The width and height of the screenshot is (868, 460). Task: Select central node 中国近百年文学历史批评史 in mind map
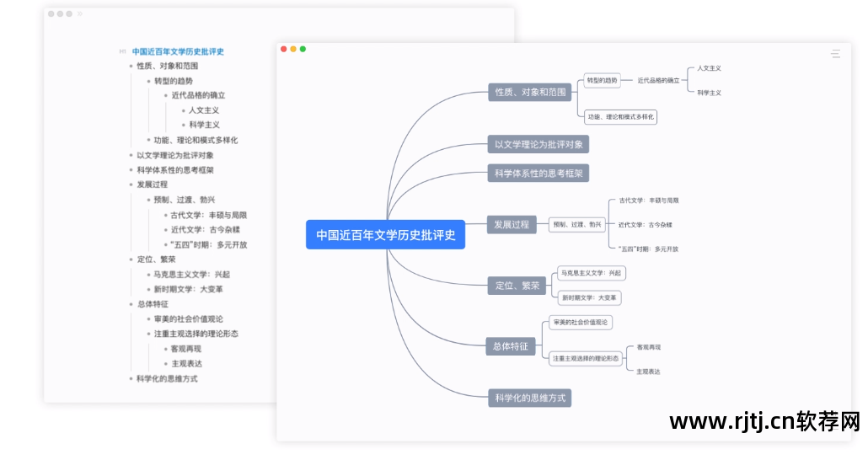point(385,235)
